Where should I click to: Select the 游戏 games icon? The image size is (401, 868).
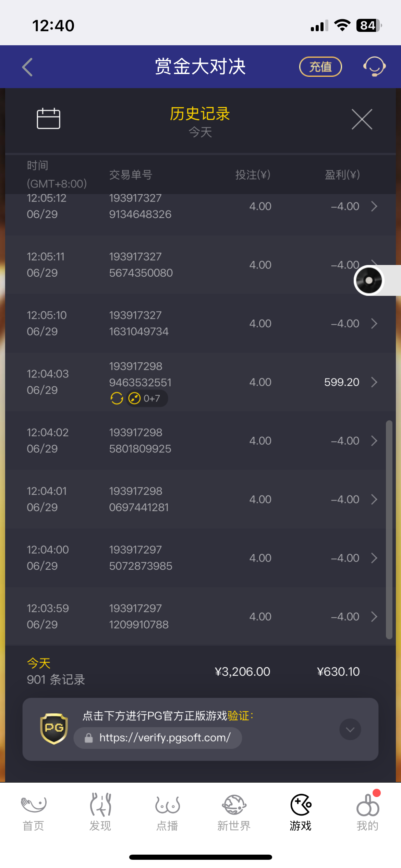point(301,804)
